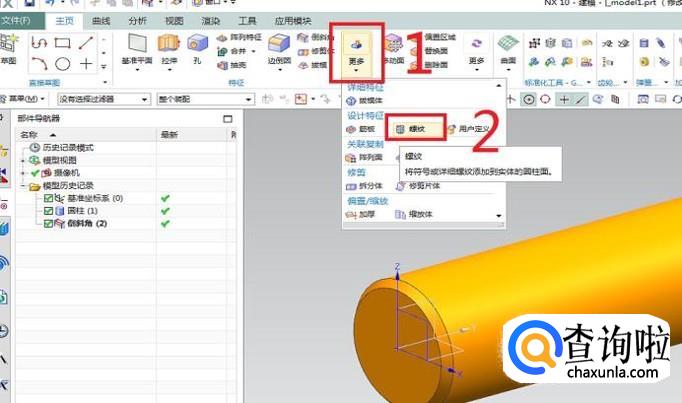
Task: Click 修剪片体 trim sheet item
Action: [x=418, y=186]
